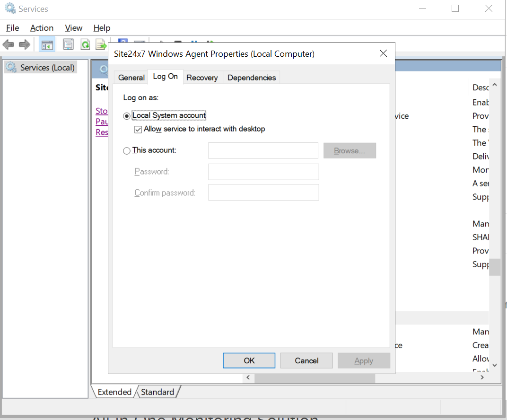
Task: Close the Site24x7 Agent Properties dialog
Action: pyautogui.click(x=383, y=53)
